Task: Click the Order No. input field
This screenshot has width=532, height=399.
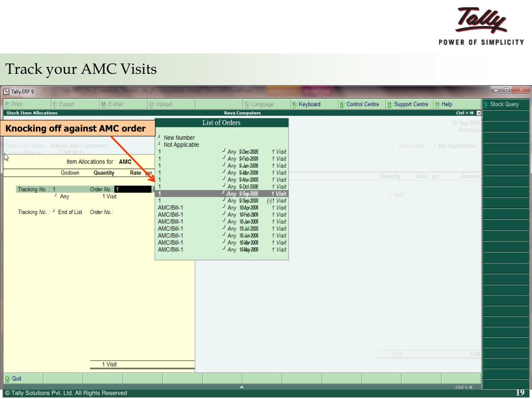Action: click(132, 189)
